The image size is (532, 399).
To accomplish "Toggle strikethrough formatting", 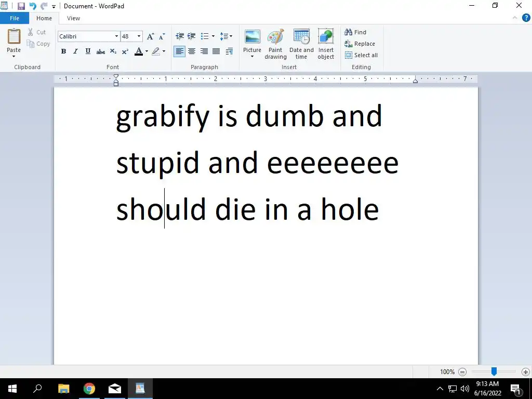I will pyautogui.click(x=100, y=51).
